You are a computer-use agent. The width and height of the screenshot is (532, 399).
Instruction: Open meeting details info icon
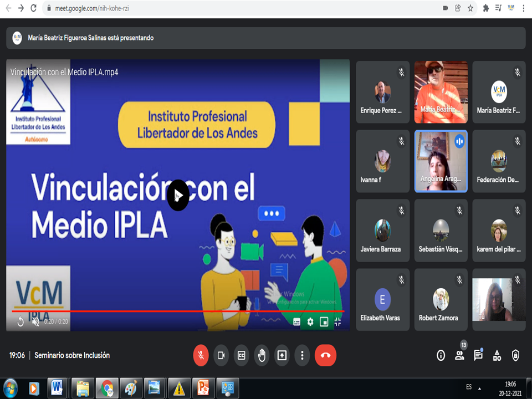pos(441,355)
